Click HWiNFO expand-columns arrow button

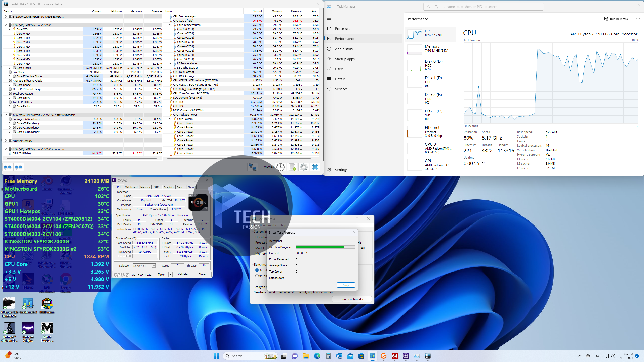point(8,167)
